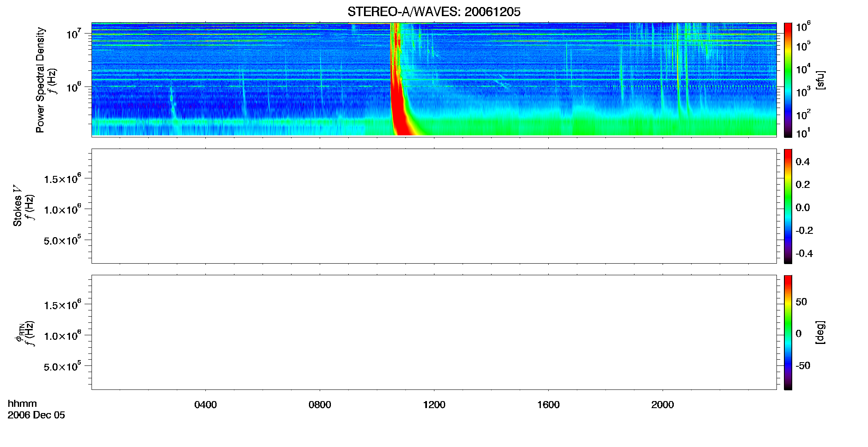Screen dimensions: 868x447
Task: Click the 2000 time tick label
Action: point(663,405)
